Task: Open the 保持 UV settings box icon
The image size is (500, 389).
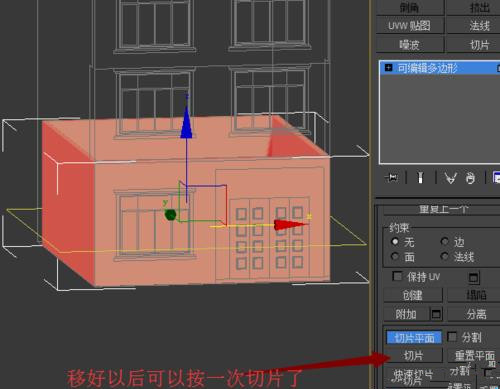Action: coord(474,277)
